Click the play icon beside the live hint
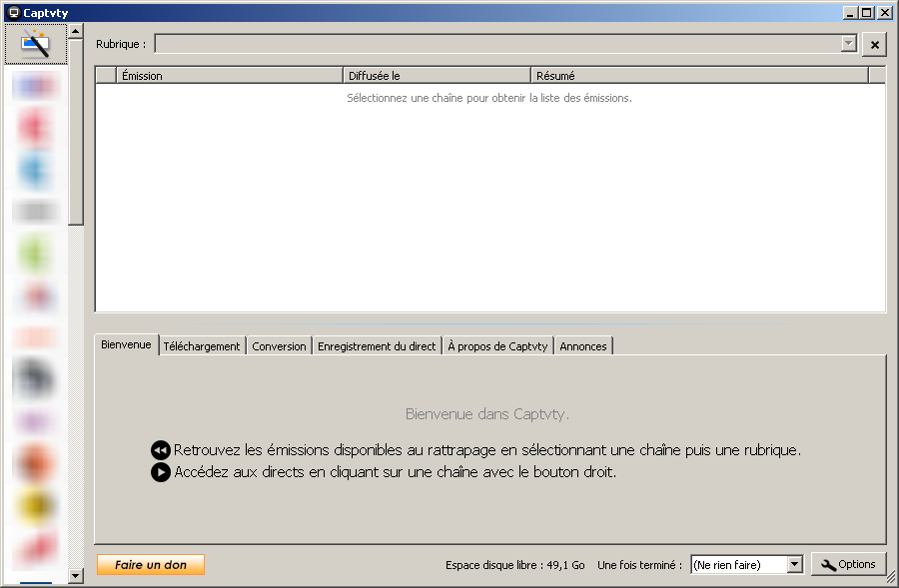This screenshot has width=899, height=588. [x=161, y=472]
